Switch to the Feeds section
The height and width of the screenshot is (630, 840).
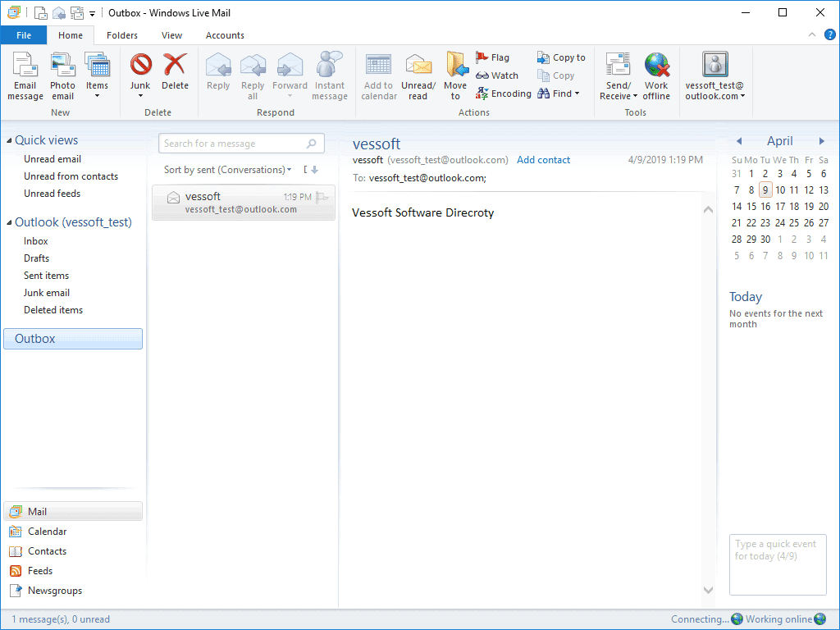(31, 571)
